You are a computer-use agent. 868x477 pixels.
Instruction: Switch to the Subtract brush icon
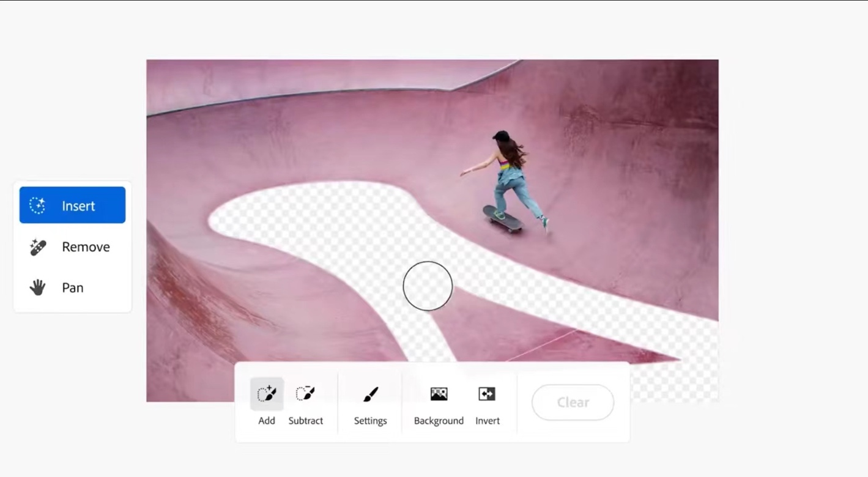305,393
